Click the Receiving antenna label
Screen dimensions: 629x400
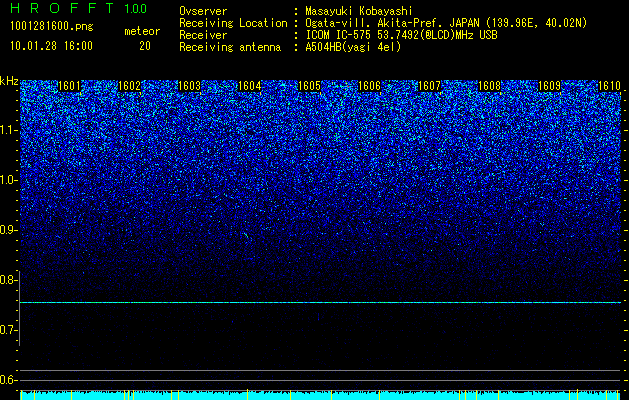click(x=230, y=47)
